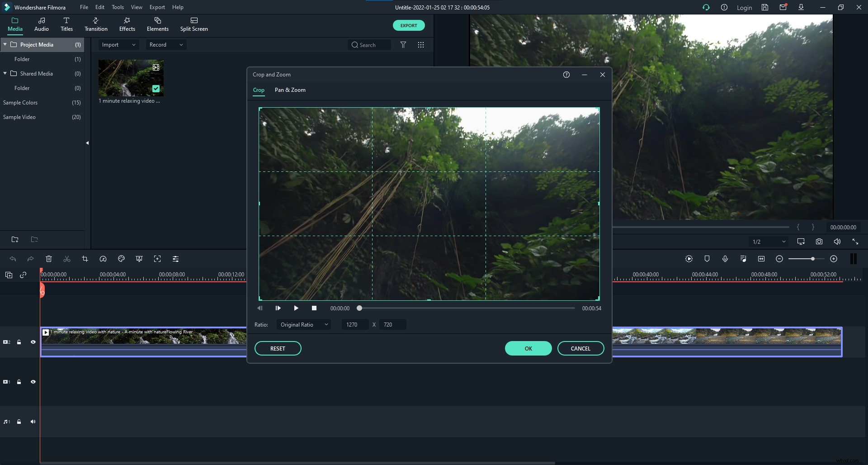Viewport: 868px width, 465px height.
Task: Click the CANCEL button in Crop and Zoom
Action: coord(581,348)
